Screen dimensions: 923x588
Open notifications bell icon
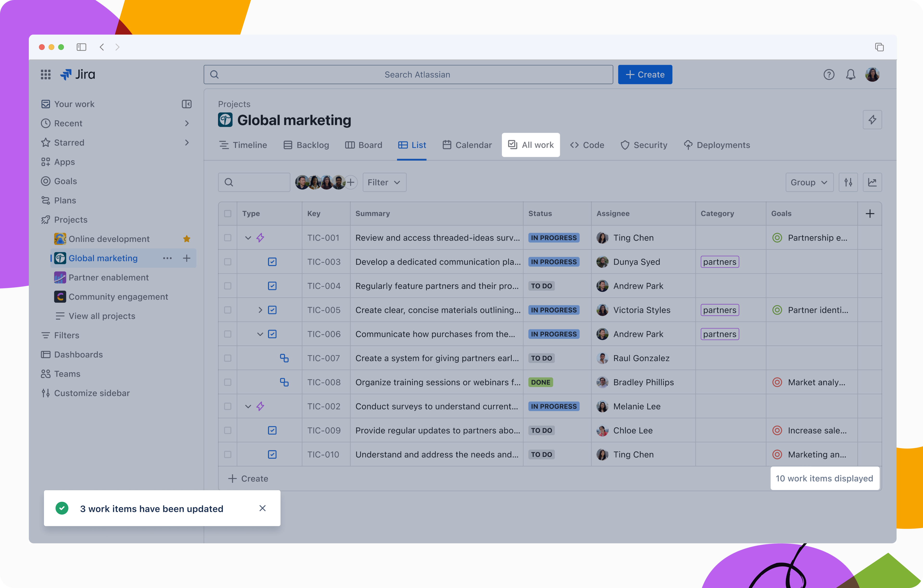[x=851, y=74]
